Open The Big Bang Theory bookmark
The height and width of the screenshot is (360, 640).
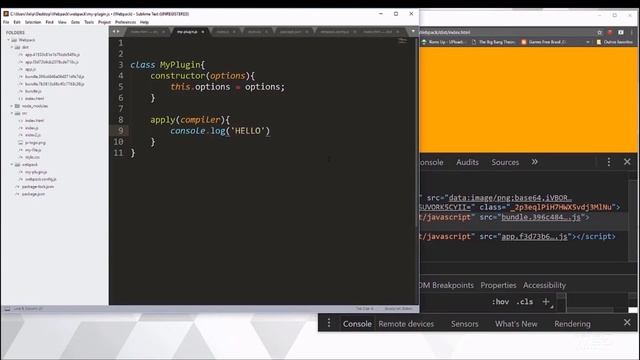click(x=493, y=42)
